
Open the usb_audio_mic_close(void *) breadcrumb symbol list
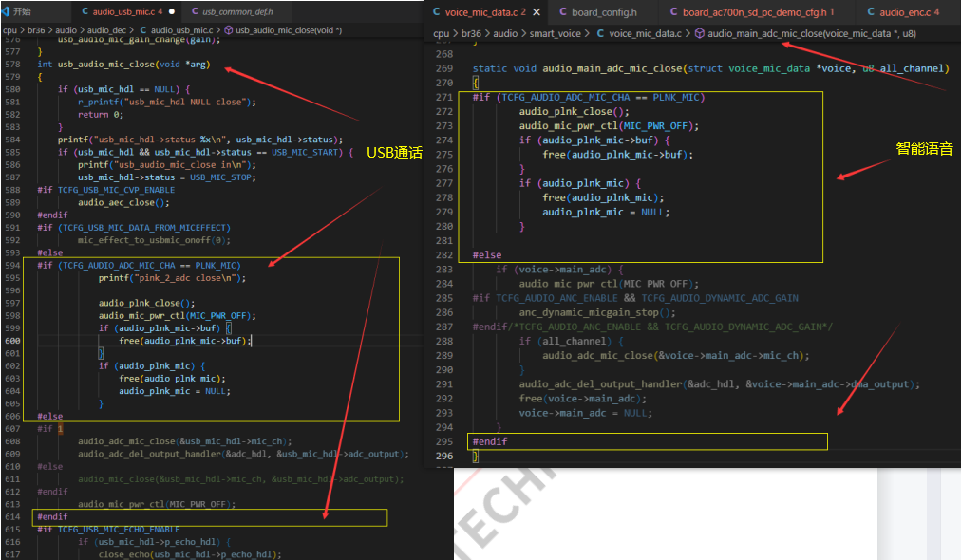[x=289, y=30]
